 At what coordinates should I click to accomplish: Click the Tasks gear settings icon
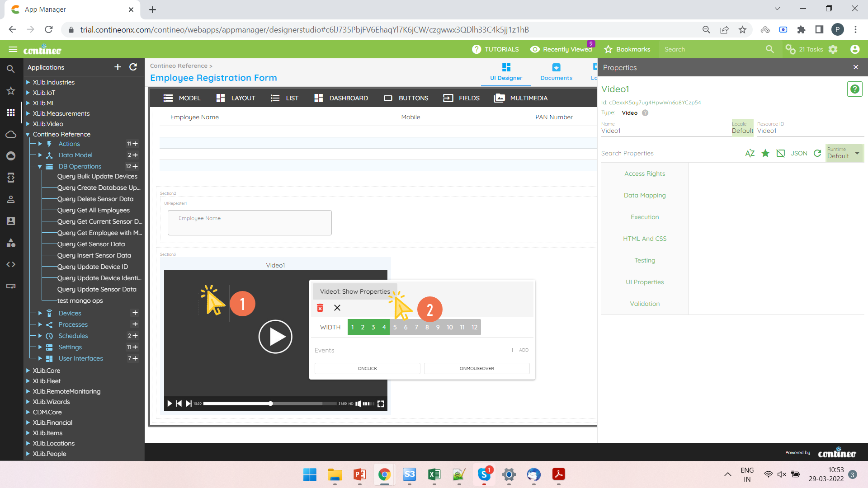click(x=833, y=49)
